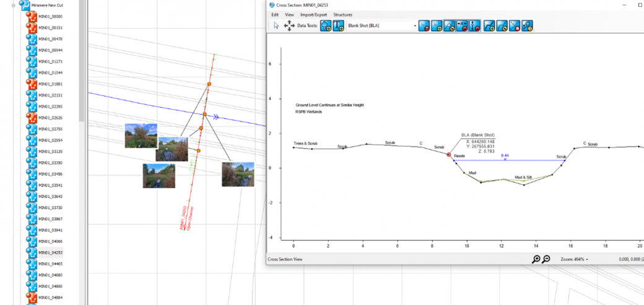644x305 pixels.
Task: Select MIN01_01881 in the tree
Action: (50, 84)
